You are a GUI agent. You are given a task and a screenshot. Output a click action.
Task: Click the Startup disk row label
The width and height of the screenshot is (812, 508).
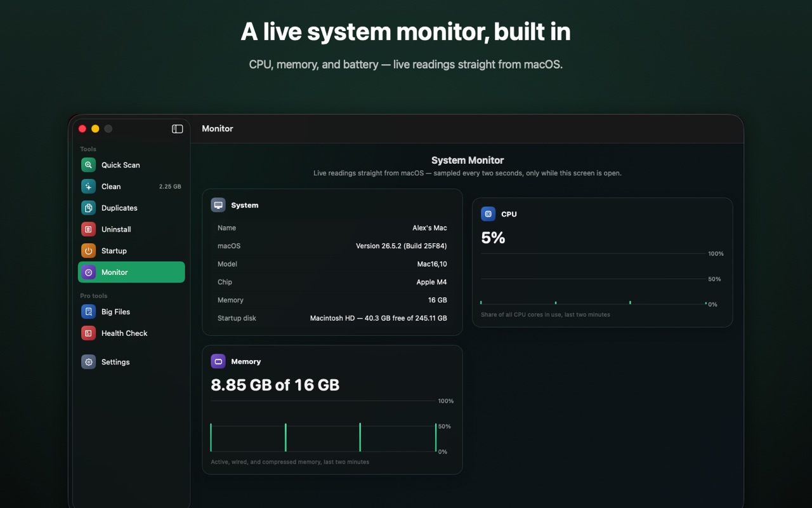(x=237, y=318)
